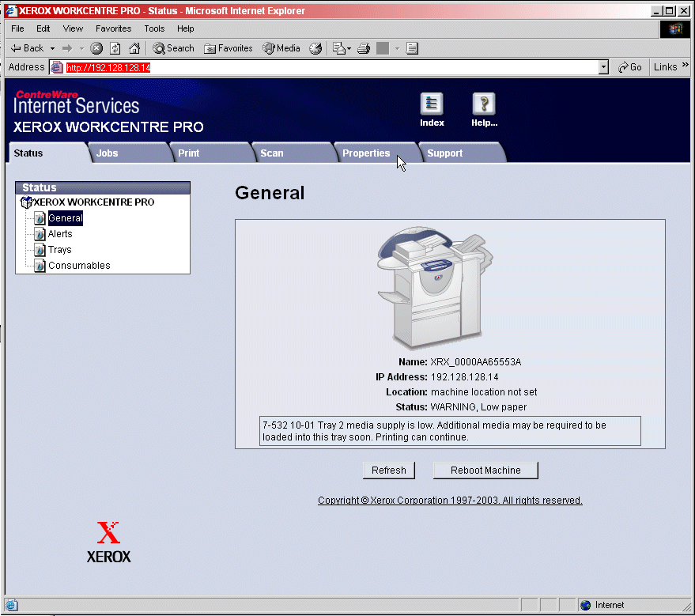This screenshot has width=695, height=616.
Task: Open Consumables from the Status sidebar
Action: 77,265
